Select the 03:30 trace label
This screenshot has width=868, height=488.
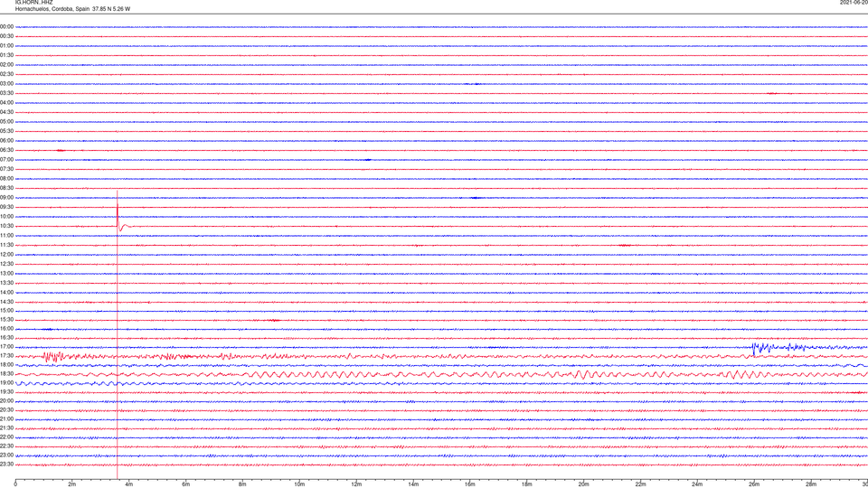6,93
